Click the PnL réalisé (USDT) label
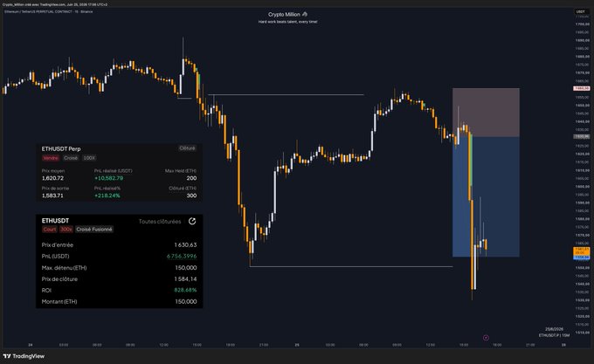Screen dimensions: 594x364 tap(114, 170)
